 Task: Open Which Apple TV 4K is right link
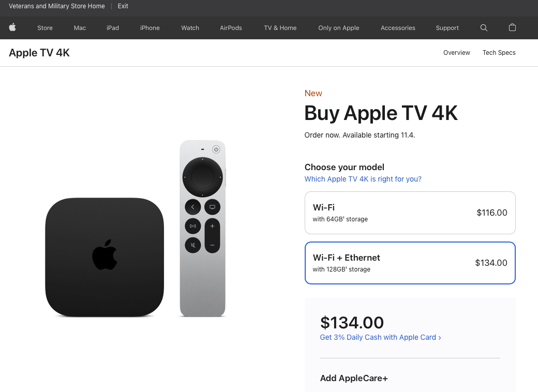tap(363, 179)
